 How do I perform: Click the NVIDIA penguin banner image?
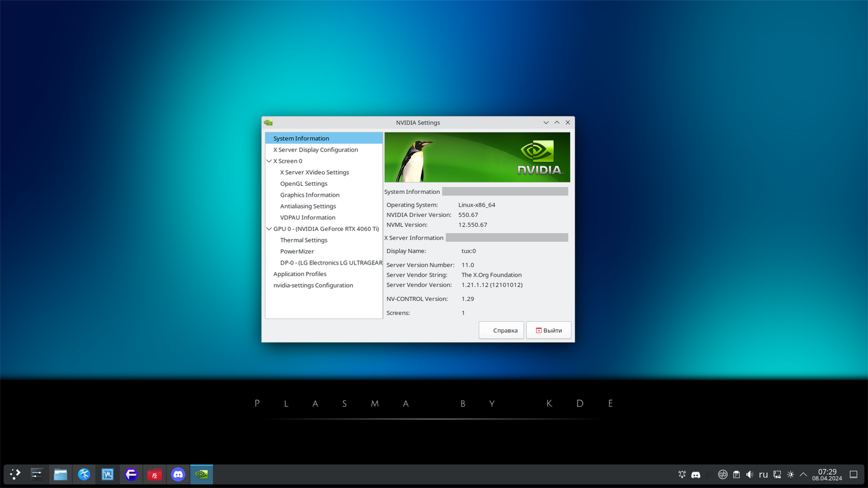click(x=477, y=157)
